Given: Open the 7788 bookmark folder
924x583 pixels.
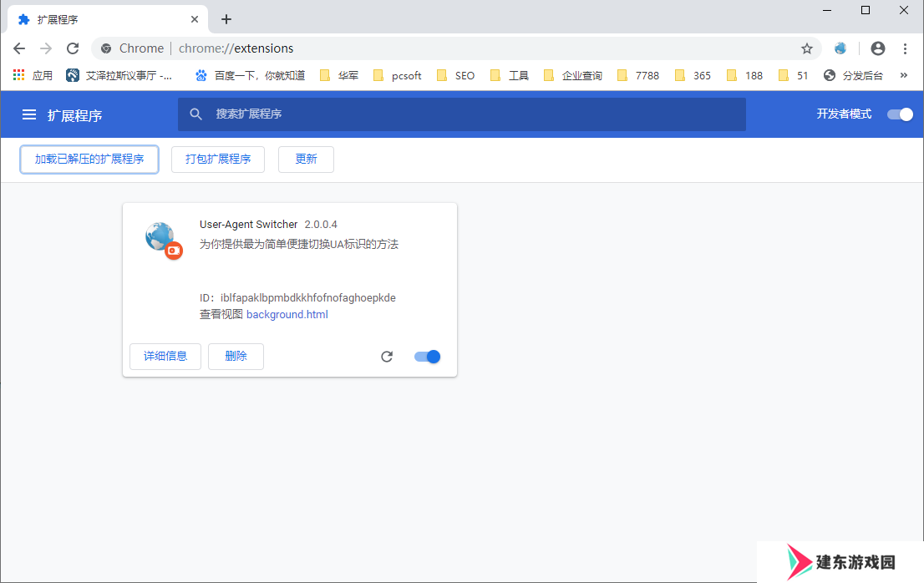Looking at the screenshot, I should 638,75.
